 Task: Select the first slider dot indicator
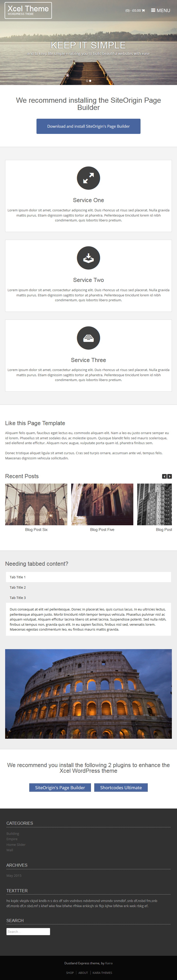[87, 81]
